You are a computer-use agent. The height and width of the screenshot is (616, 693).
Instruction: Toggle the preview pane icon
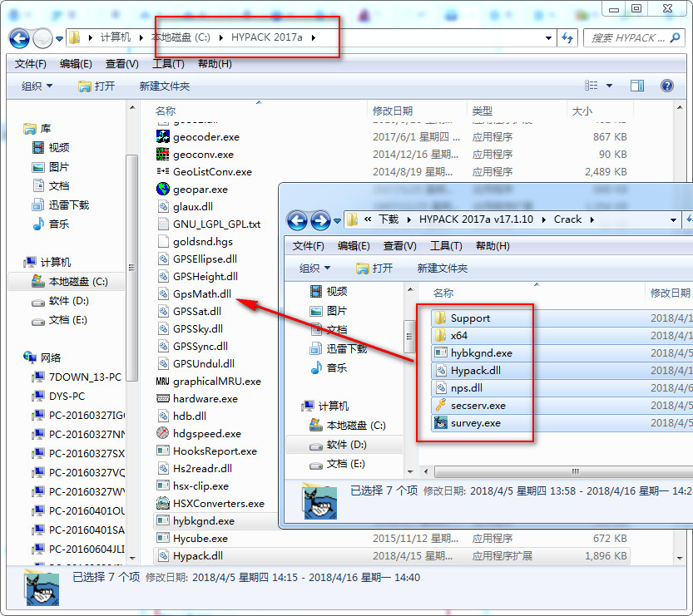637,86
